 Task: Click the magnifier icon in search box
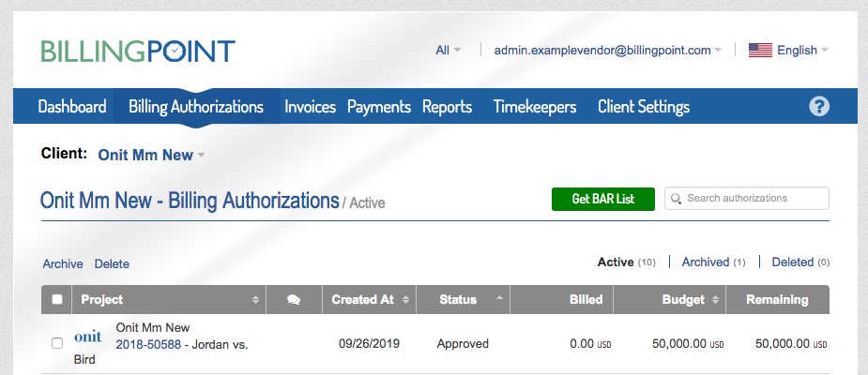point(676,199)
